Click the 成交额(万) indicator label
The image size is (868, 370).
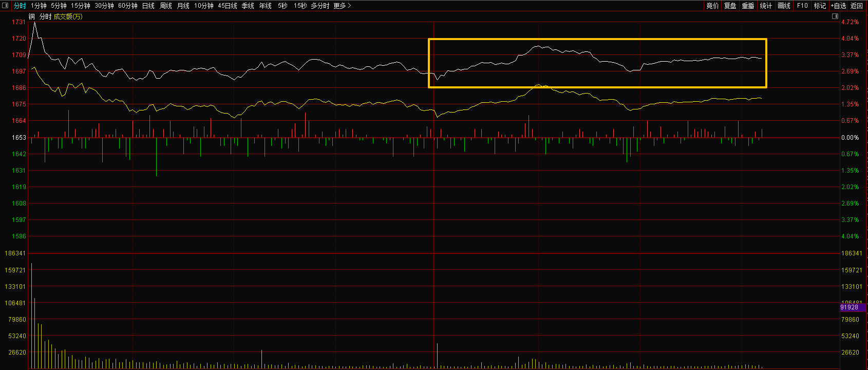coord(68,16)
